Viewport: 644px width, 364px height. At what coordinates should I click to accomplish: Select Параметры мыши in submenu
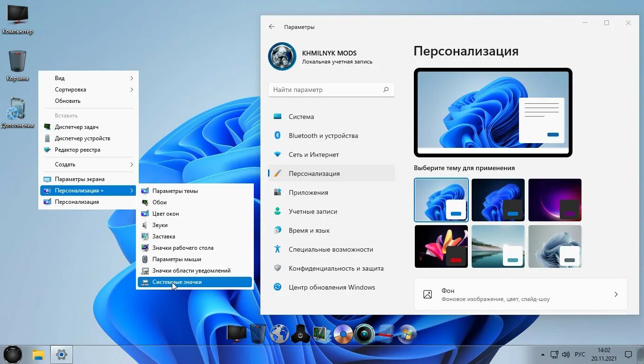click(x=195, y=259)
